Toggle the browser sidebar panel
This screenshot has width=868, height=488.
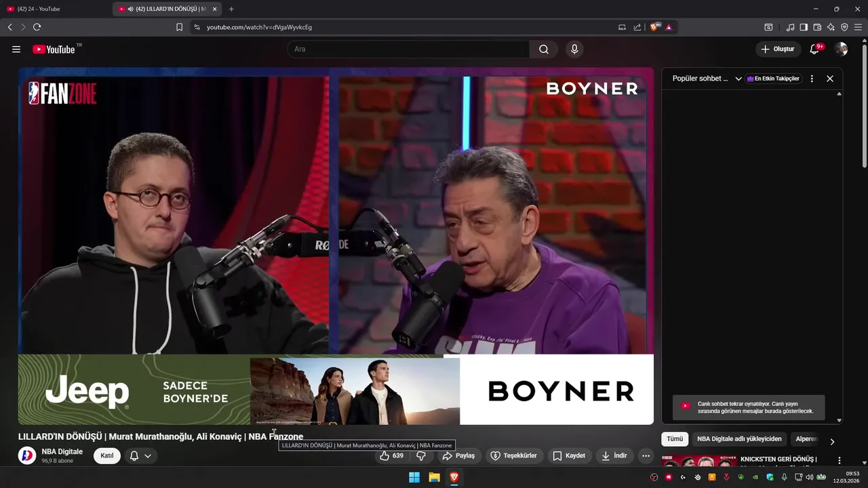click(x=804, y=27)
